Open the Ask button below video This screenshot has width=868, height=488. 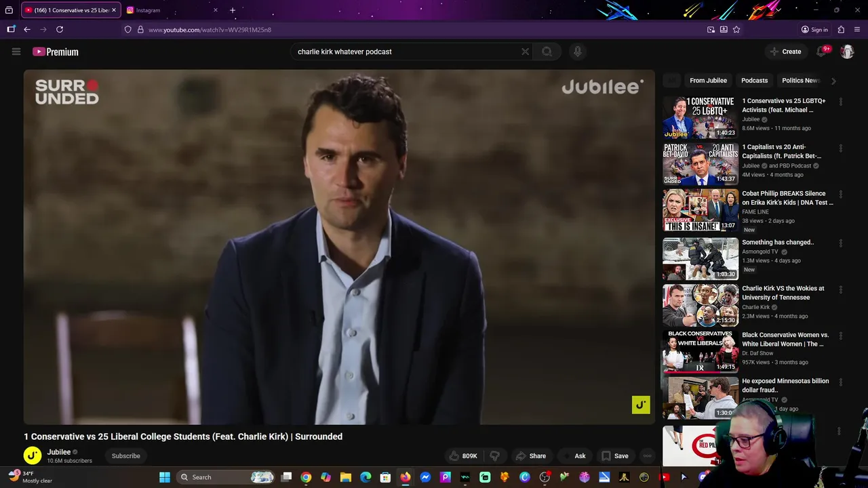[x=574, y=456]
